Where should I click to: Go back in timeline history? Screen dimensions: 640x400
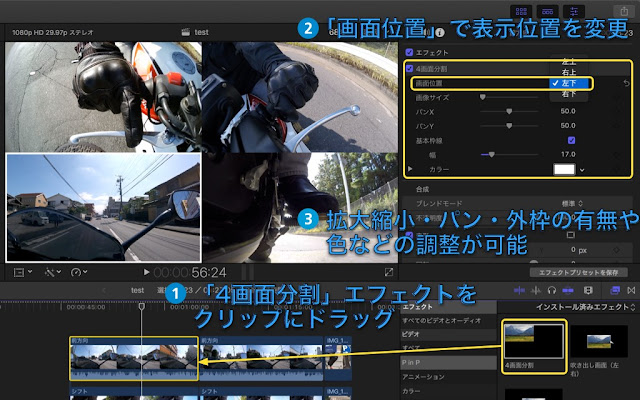104,290
